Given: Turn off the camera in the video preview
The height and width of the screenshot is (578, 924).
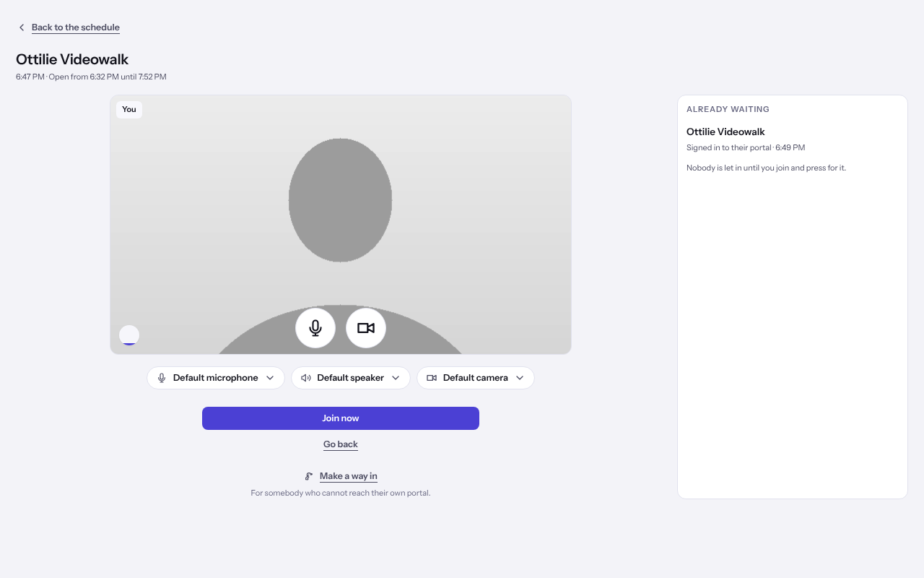Looking at the screenshot, I should [x=366, y=328].
